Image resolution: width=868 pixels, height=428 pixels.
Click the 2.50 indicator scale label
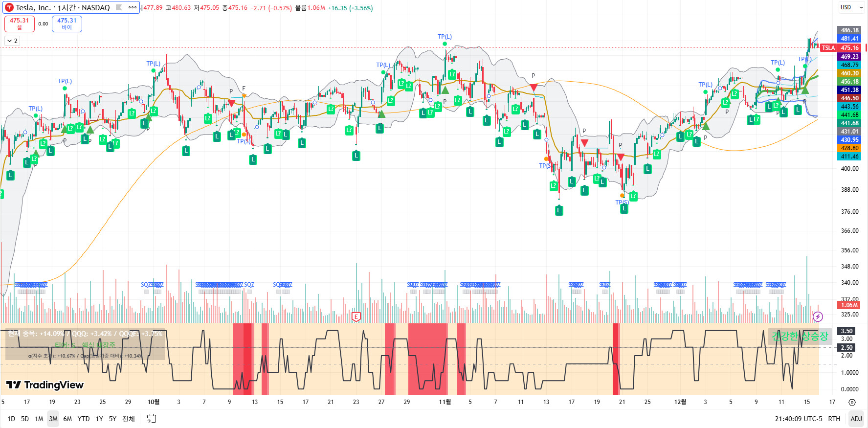coord(846,348)
